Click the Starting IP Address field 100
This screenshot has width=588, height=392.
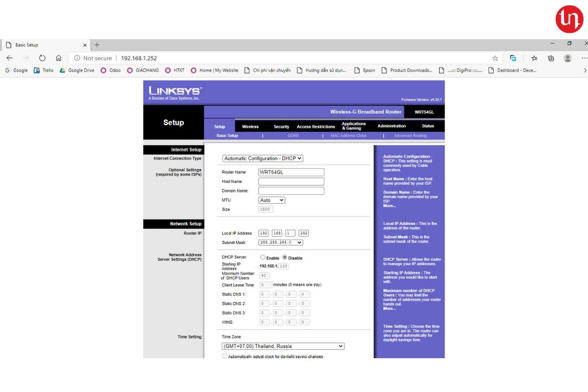tap(284, 266)
